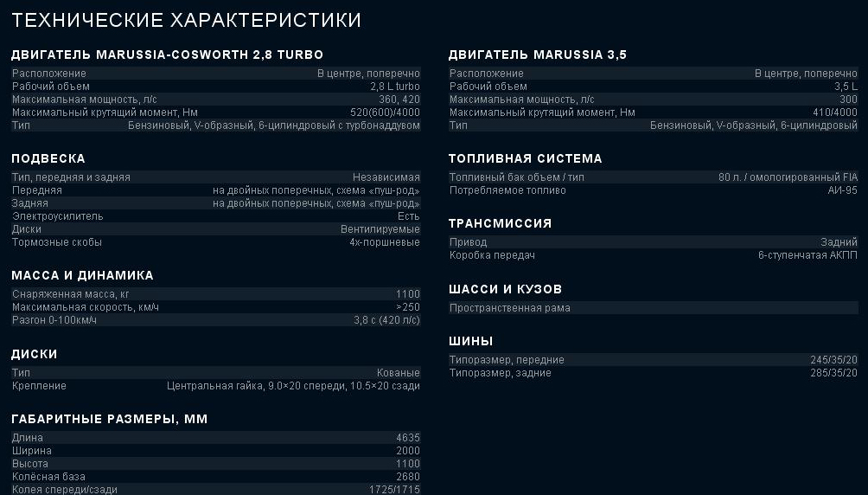Click the value Независимая
The image size is (868, 495).
(386, 177)
